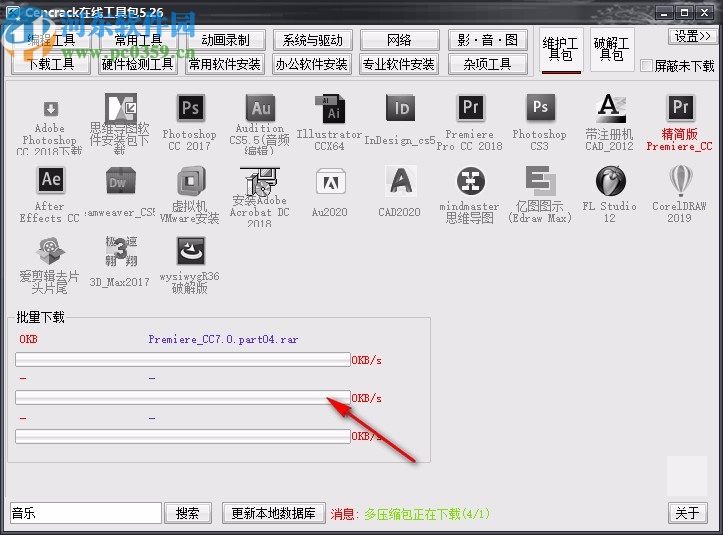
Task: Click Premiere_CC7.0.part04.rar file name
Action: [223, 339]
